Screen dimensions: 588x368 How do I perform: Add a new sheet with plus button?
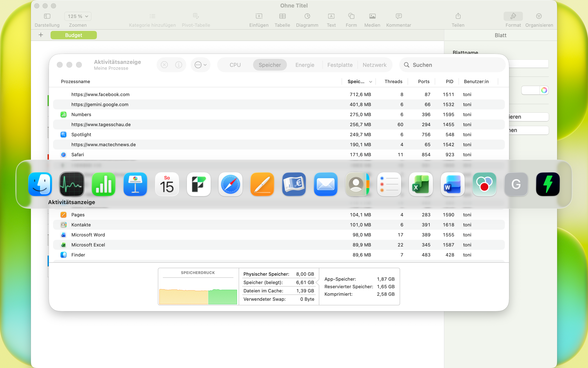click(41, 35)
